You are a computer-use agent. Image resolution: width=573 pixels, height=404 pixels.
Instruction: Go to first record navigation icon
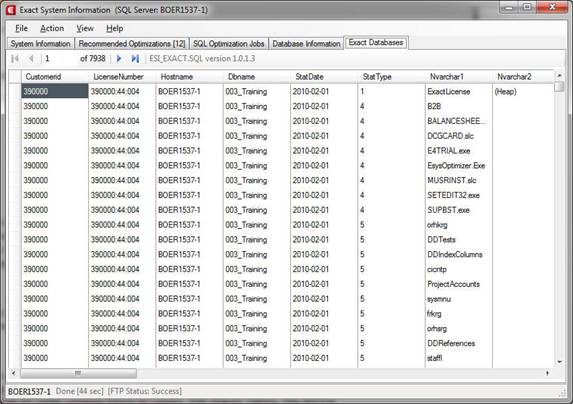point(15,58)
